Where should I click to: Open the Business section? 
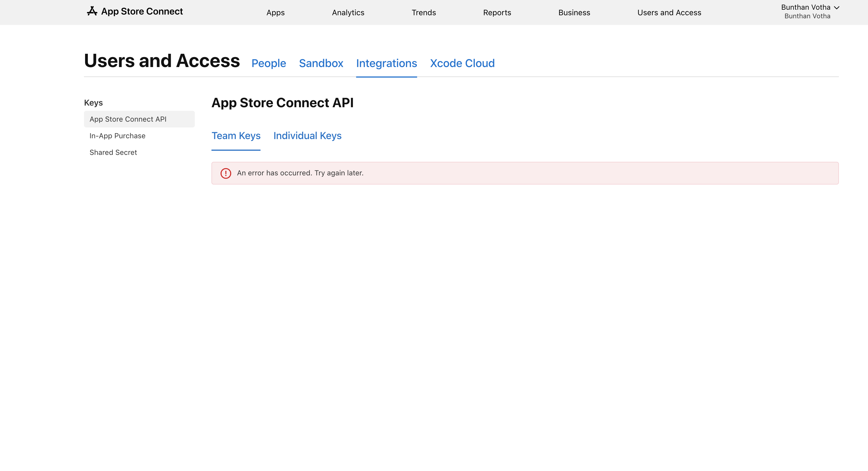click(x=574, y=13)
